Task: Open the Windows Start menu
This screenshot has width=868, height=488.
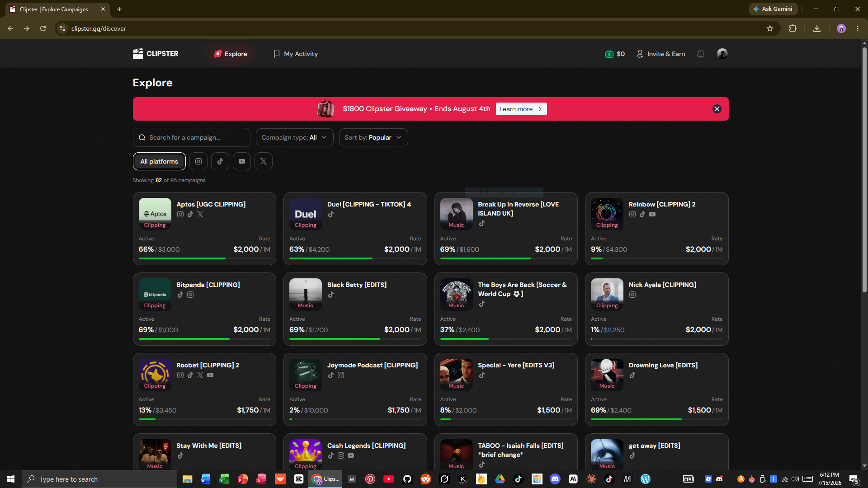Action: click(x=11, y=479)
